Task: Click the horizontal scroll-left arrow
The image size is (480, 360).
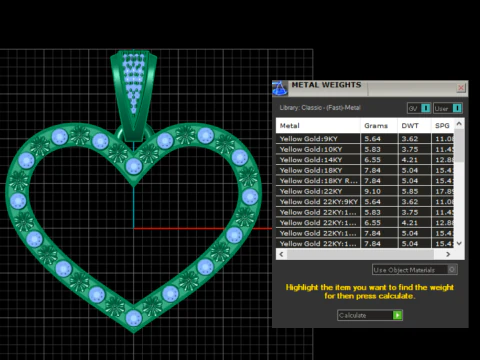Action: pyautogui.click(x=281, y=254)
